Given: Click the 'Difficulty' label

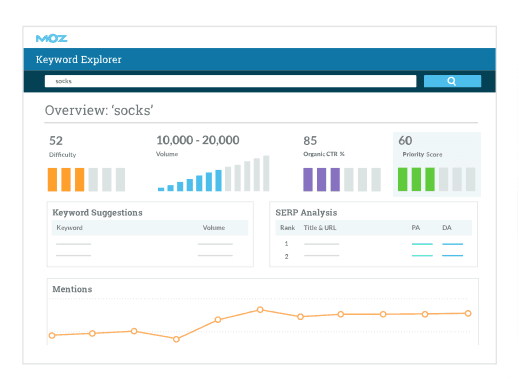Looking at the screenshot, I should tap(62, 155).
